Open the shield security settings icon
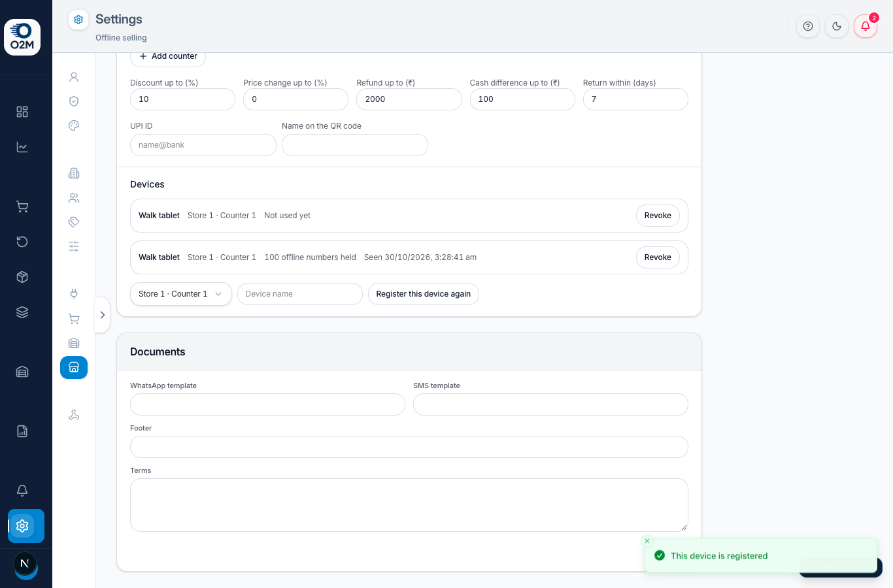893x588 pixels. point(74,101)
